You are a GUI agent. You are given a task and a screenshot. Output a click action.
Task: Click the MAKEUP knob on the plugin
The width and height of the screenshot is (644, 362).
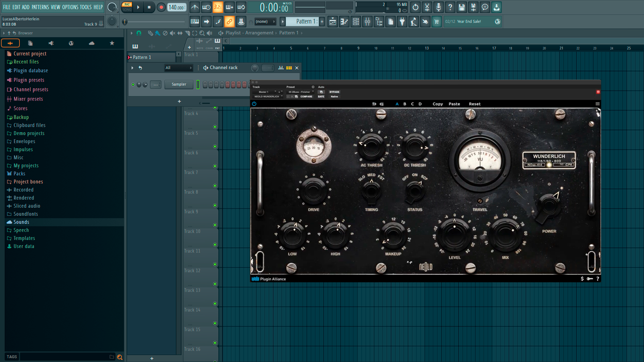[393, 235]
